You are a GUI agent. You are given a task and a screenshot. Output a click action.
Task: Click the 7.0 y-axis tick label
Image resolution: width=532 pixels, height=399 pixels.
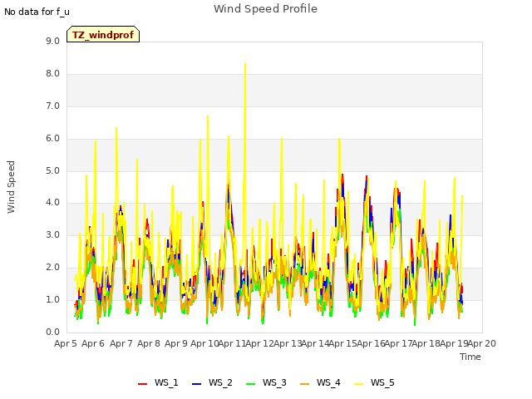52,106
